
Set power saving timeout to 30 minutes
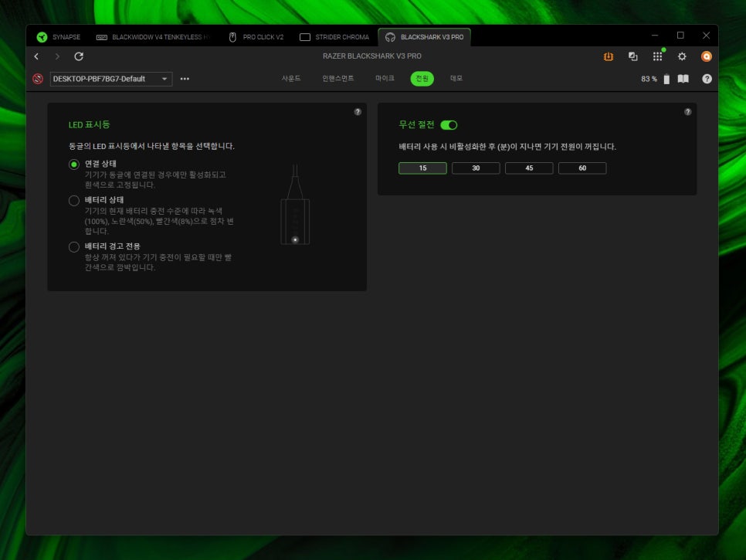coord(476,168)
